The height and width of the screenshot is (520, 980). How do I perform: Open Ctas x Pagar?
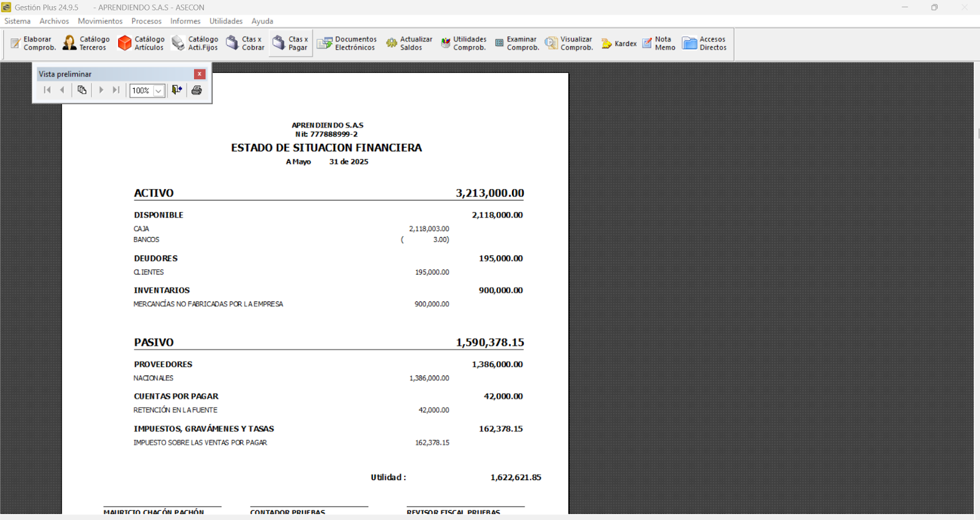point(290,43)
